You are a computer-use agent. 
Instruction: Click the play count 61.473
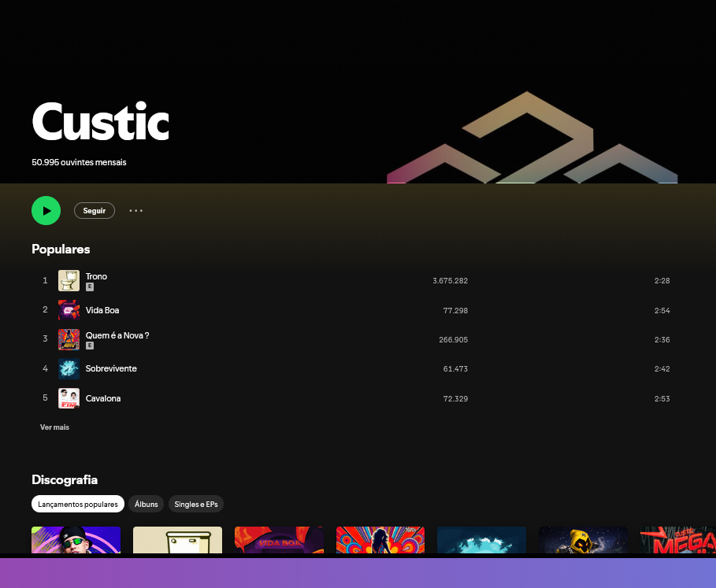tap(455, 368)
